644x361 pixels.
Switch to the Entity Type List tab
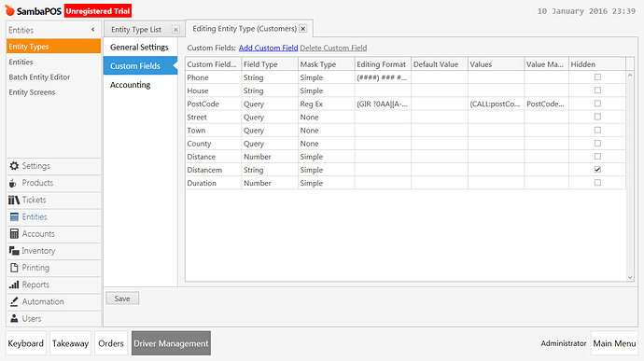[136, 30]
